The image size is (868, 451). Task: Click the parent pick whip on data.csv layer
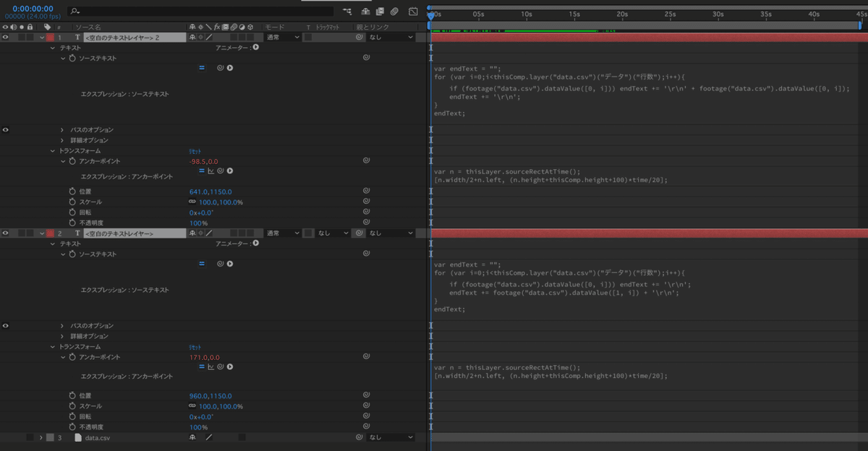[x=359, y=437]
